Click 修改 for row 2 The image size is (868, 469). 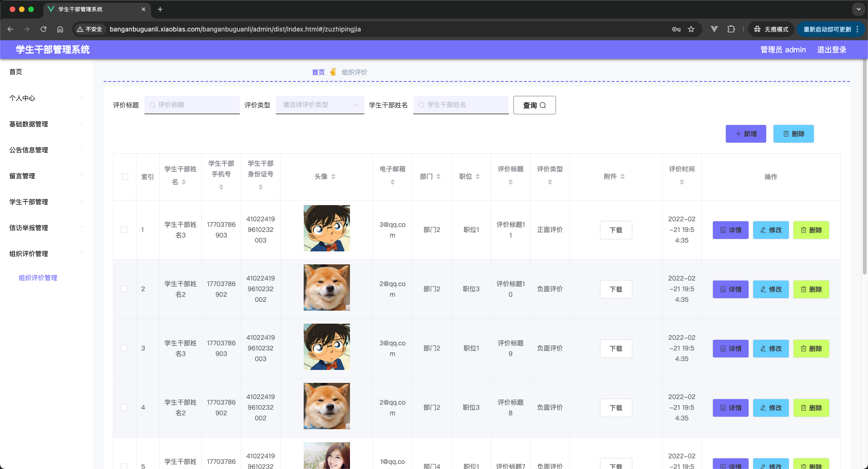(771, 289)
